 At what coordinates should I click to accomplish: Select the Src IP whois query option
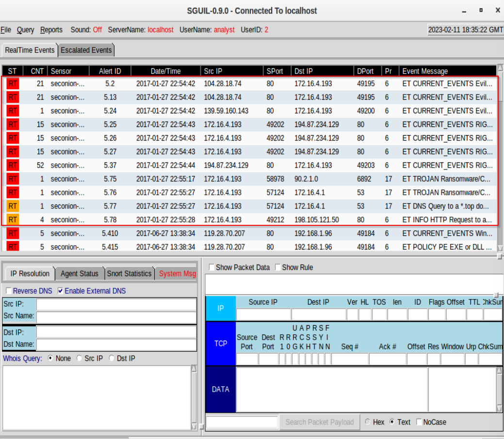point(79,358)
